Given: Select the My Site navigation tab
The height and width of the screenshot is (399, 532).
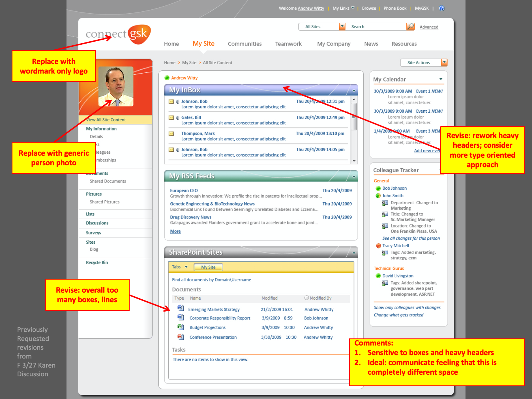Looking at the screenshot, I should tap(203, 44).
